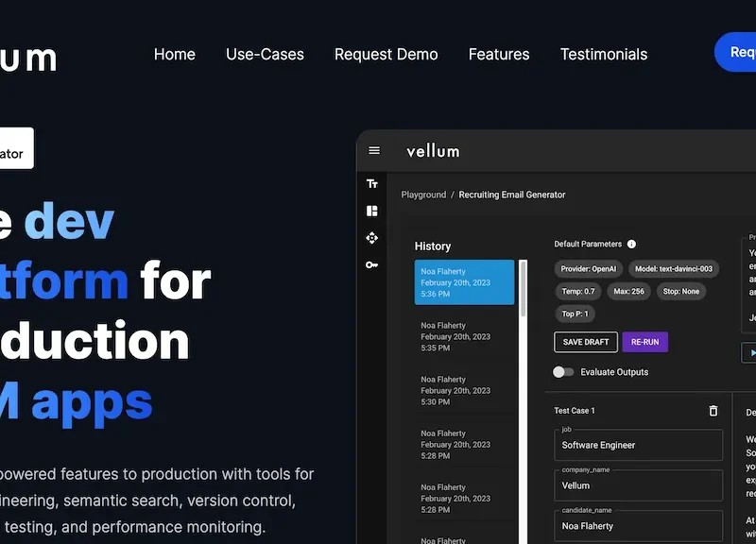Open the hamburger menu beside vellum logo
This screenshot has height=544, width=756.
click(x=374, y=151)
